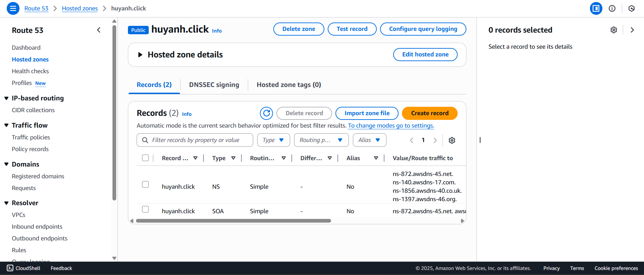Collapse the Domains section
This screenshot has width=644, height=275.
point(6,164)
